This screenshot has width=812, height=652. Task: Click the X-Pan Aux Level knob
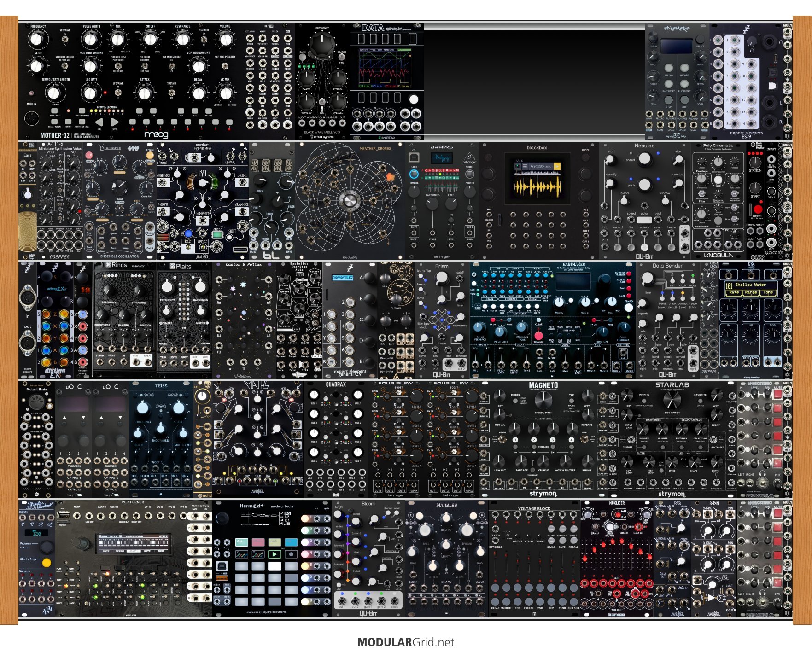(x=713, y=583)
